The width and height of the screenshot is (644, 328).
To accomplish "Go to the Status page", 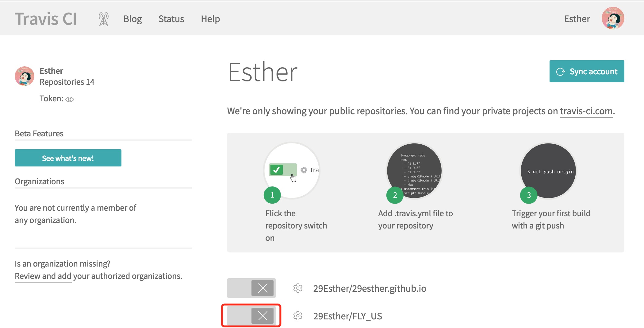I will [x=171, y=19].
